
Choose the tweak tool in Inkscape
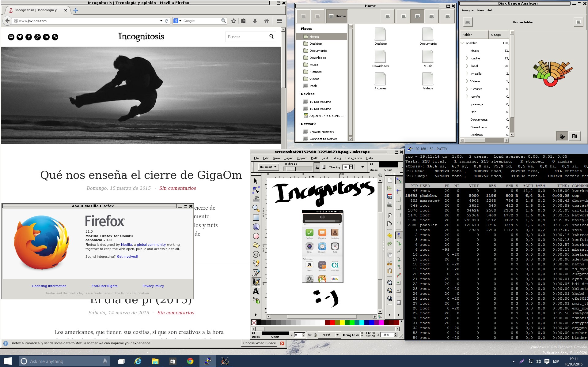pos(256,199)
